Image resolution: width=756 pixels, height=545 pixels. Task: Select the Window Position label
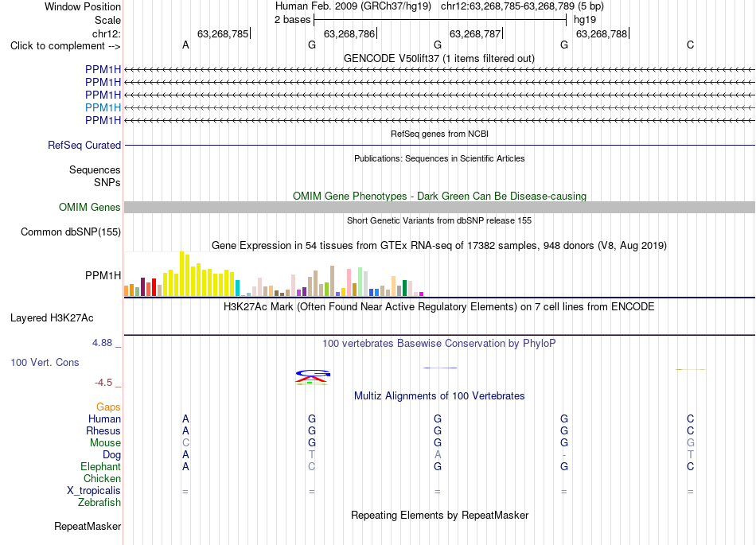point(83,6)
